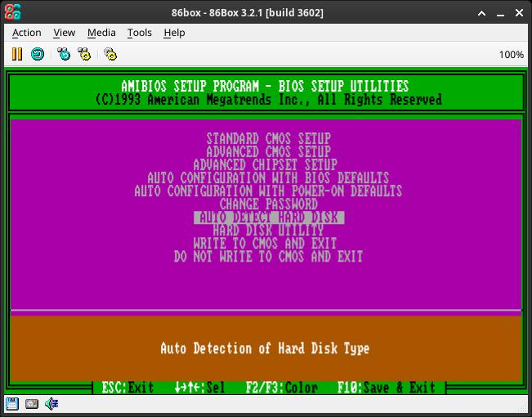Send Ctrl+Alt+Esc using the toolbar icon
532x417 pixels.
click(84, 54)
